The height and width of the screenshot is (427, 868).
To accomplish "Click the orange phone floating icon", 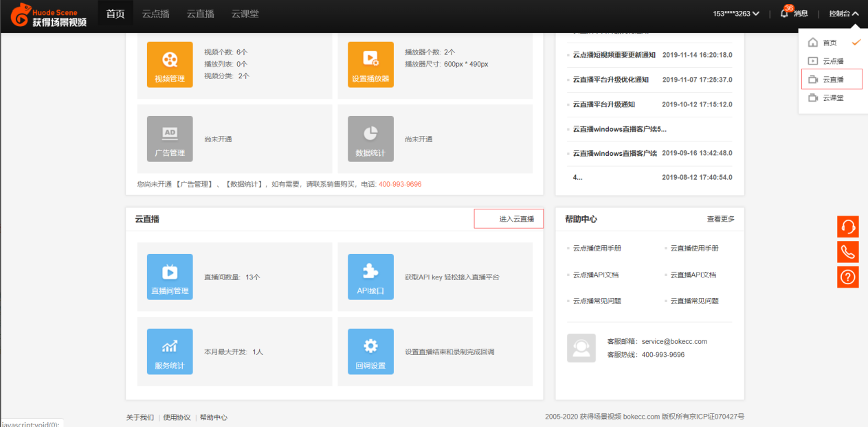I will (x=847, y=252).
